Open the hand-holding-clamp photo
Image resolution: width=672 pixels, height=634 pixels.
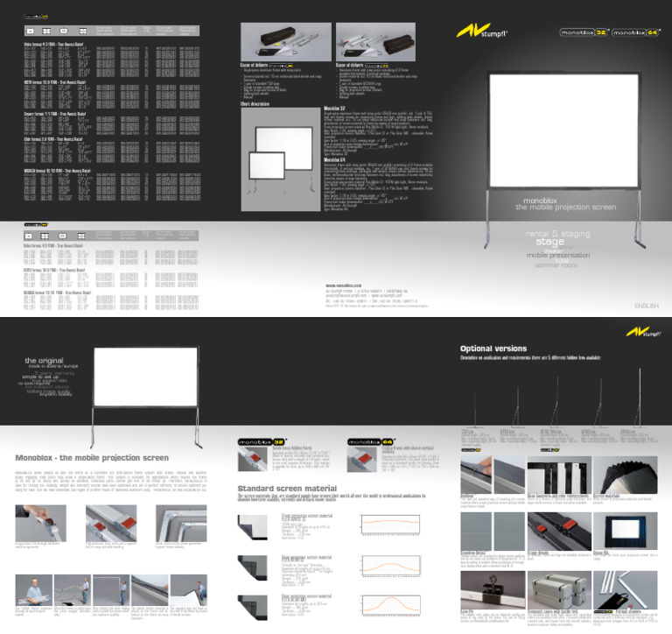pyautogui.click(x=41, y=524)
